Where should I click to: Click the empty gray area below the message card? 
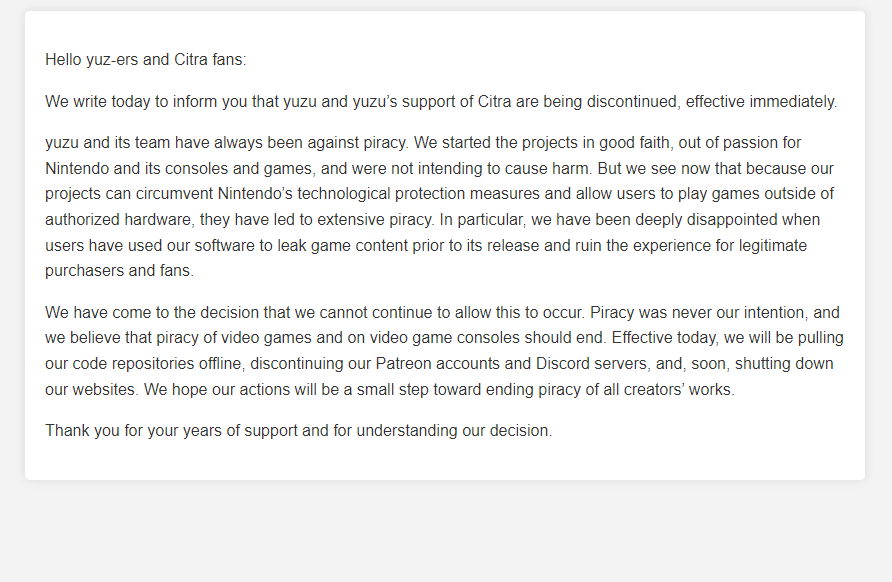(446, 532)
